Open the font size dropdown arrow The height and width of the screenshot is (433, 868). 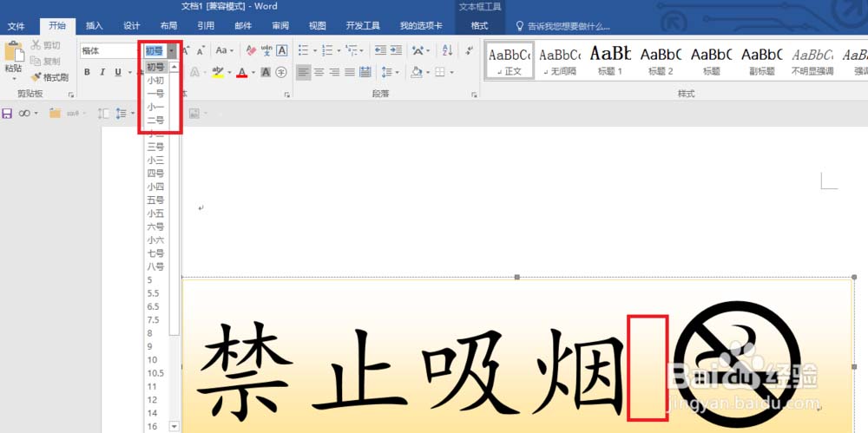[172, 51]
